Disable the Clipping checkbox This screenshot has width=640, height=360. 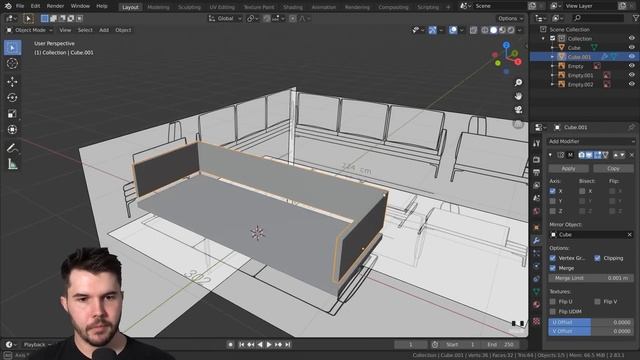[598, 258]
